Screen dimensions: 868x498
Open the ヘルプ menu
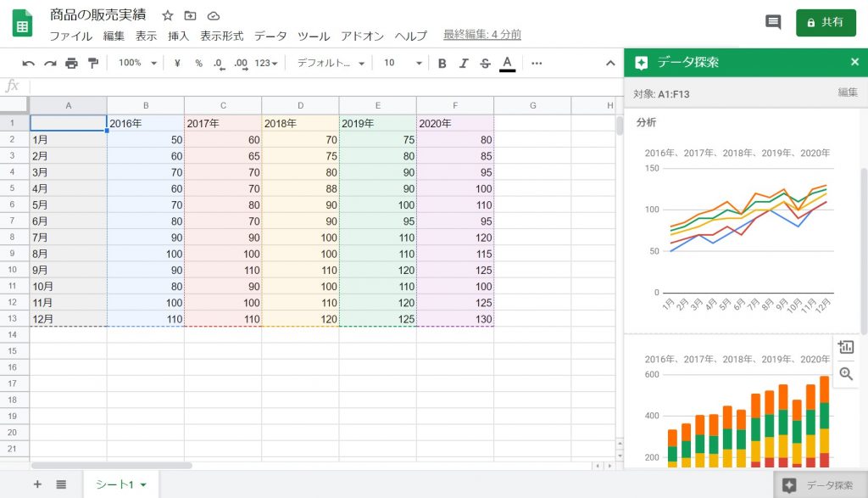pyautogui.click(x=411, y=36)
